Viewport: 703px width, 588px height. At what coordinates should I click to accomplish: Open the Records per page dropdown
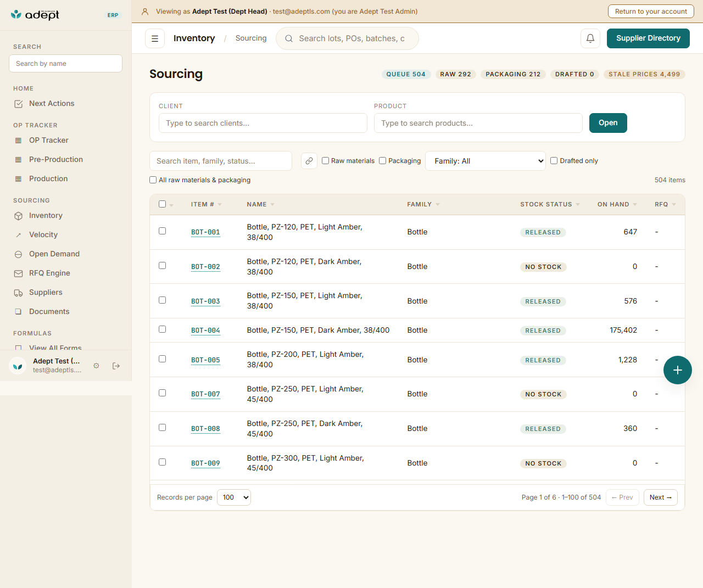(234, 497)
